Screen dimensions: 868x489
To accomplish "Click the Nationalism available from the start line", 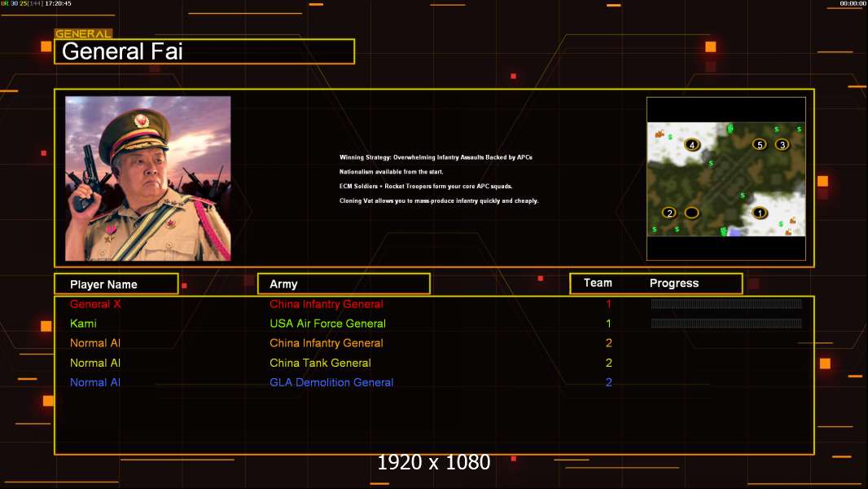I will [392, 172].
